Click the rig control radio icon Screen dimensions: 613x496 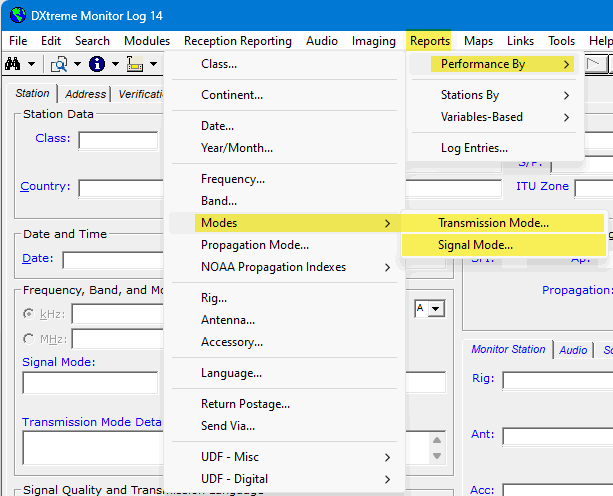[x=135, y=64]
